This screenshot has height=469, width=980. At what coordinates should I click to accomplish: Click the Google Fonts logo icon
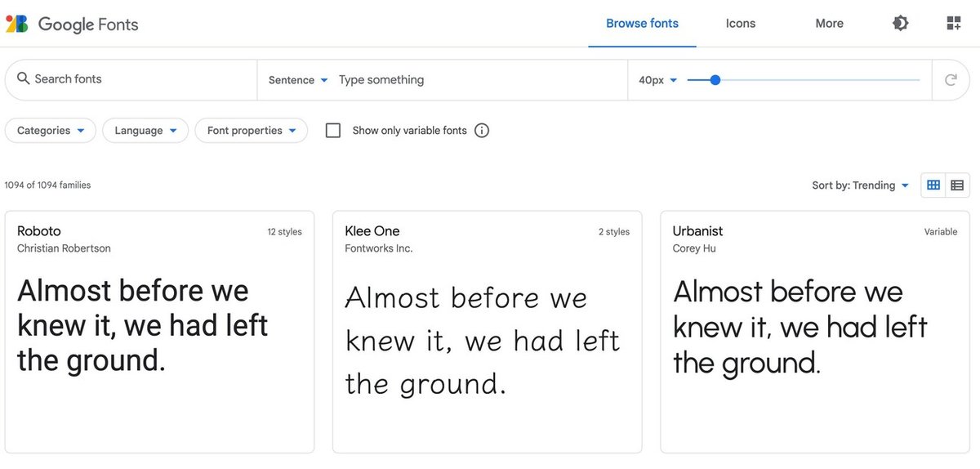17,24
